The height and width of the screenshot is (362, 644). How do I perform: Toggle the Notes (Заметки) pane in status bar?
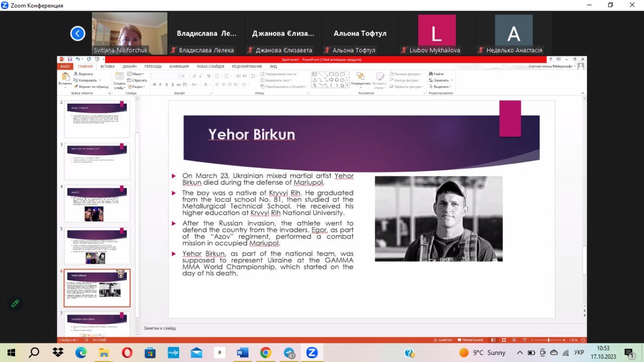click(x=443, y=340)
